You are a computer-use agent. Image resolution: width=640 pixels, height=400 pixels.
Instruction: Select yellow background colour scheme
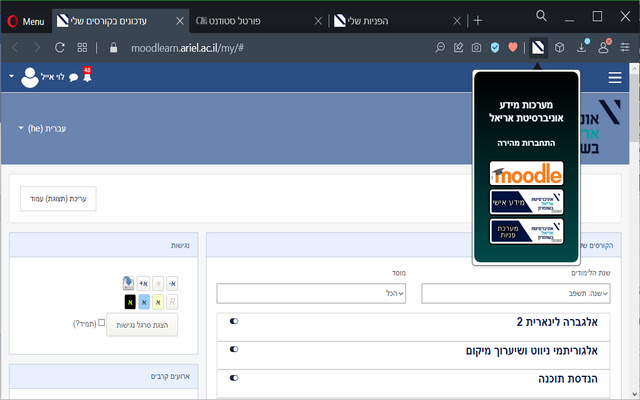(158, 302)
